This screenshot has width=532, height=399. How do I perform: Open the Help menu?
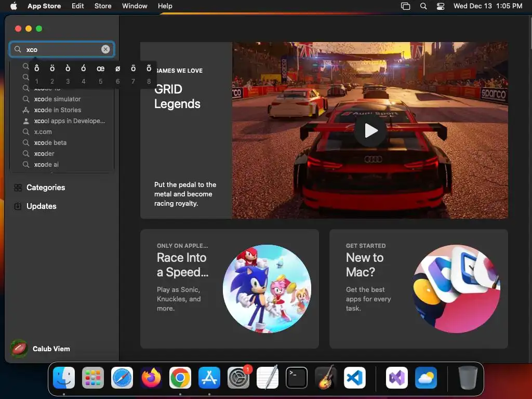point(165,6)
